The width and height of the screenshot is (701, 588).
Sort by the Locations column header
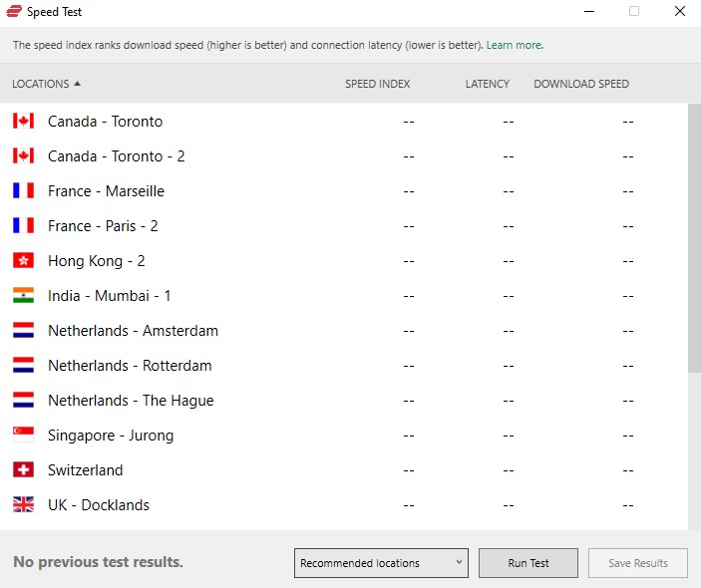[46, 84]
